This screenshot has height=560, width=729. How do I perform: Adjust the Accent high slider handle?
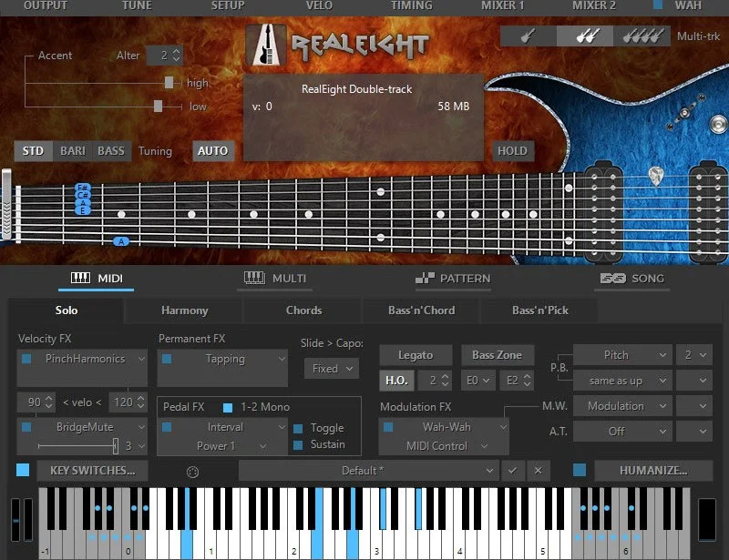[x=169, y=82]
